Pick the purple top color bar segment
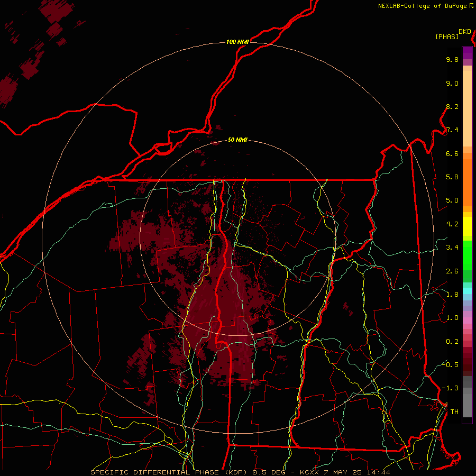 coord(467,53)
